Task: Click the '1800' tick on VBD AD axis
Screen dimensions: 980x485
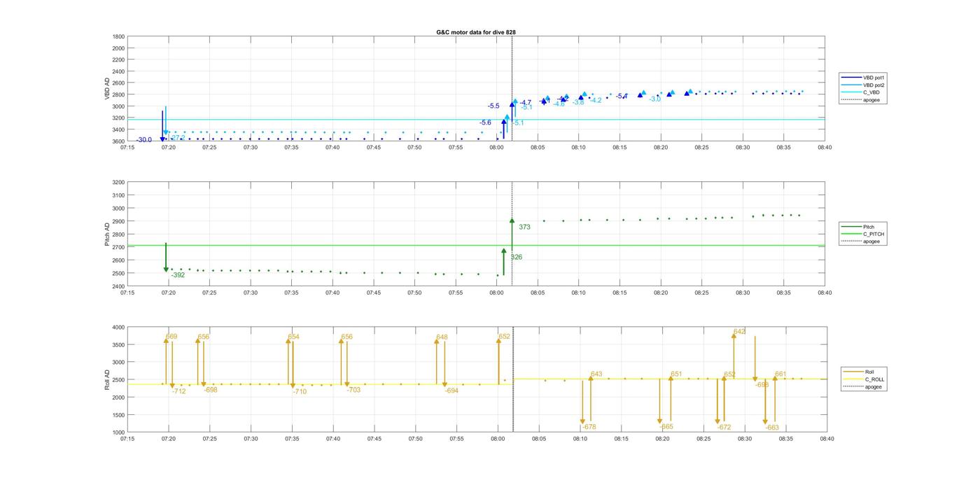Action: [118, 36]
